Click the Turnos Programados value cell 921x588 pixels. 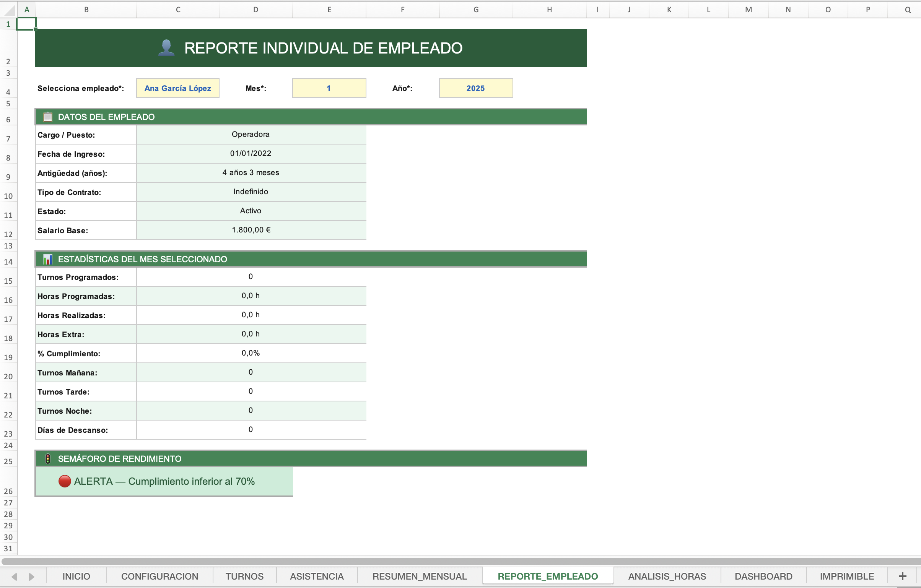pyautogui.click(x=251, y=277)
